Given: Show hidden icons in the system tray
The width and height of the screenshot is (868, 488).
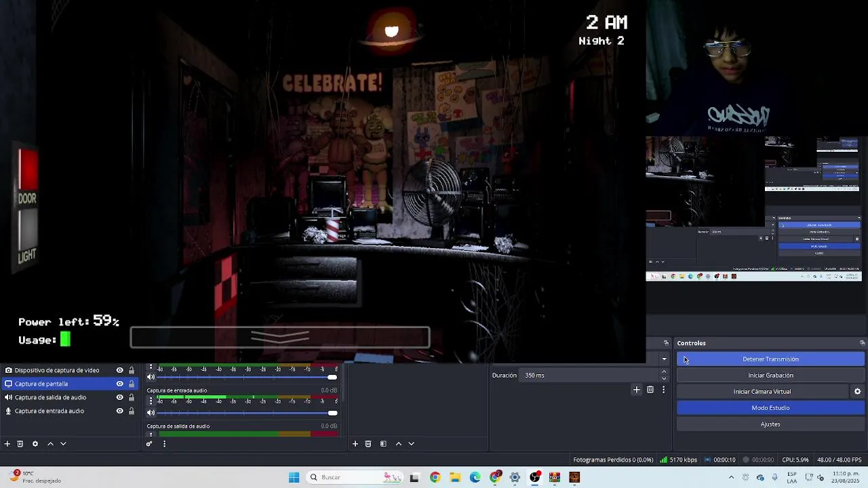Looking at the screenshot, I should pos(731,477).
